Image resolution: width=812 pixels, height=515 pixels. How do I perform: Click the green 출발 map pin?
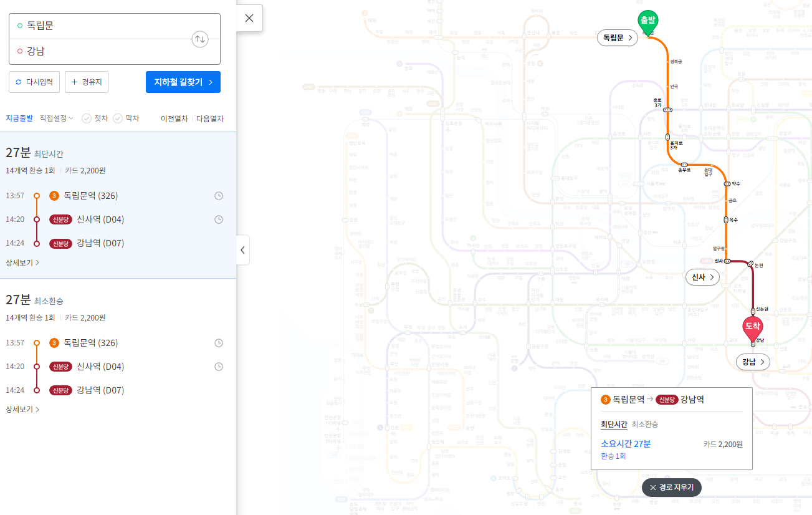pos(648,23)
